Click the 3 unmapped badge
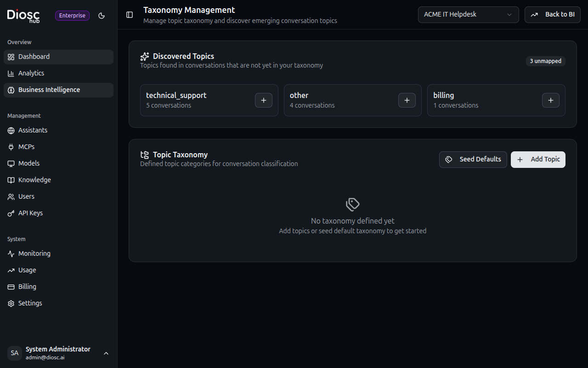 point(545,61)
